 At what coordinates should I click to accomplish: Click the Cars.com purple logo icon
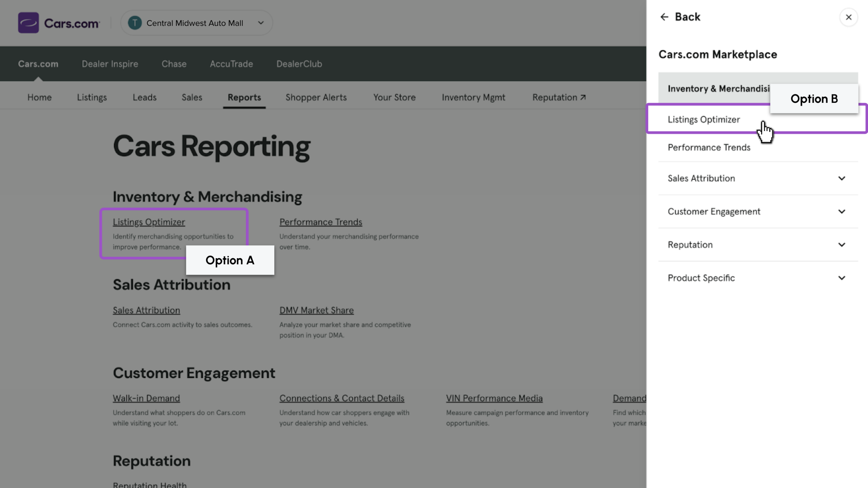(28, 23)
